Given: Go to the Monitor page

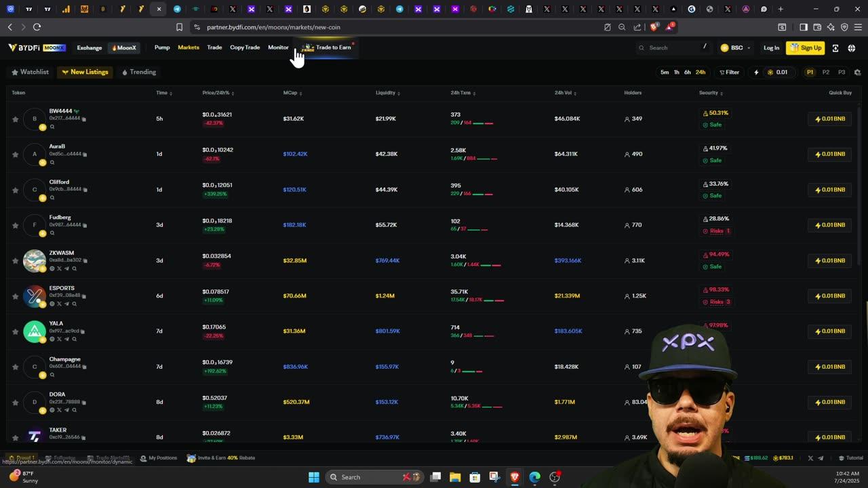Looking at the screenshot, I should (278, 47).
